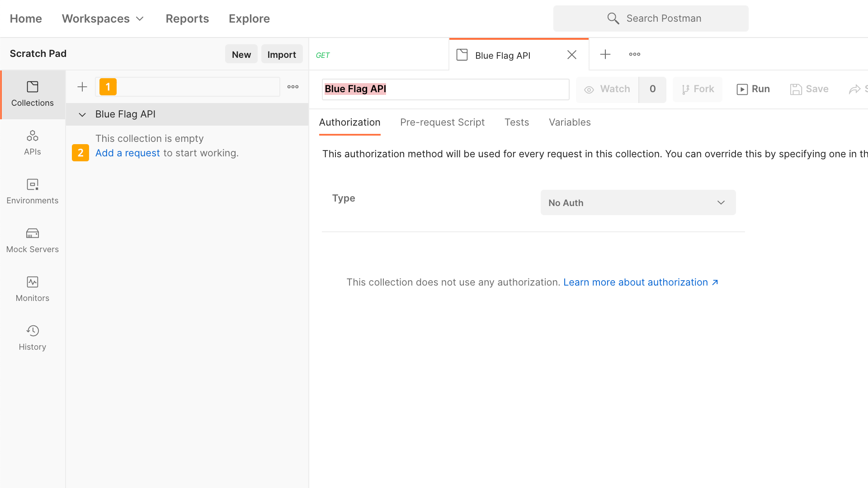Toggle Watch on this collection

click(x=607, y=89)
